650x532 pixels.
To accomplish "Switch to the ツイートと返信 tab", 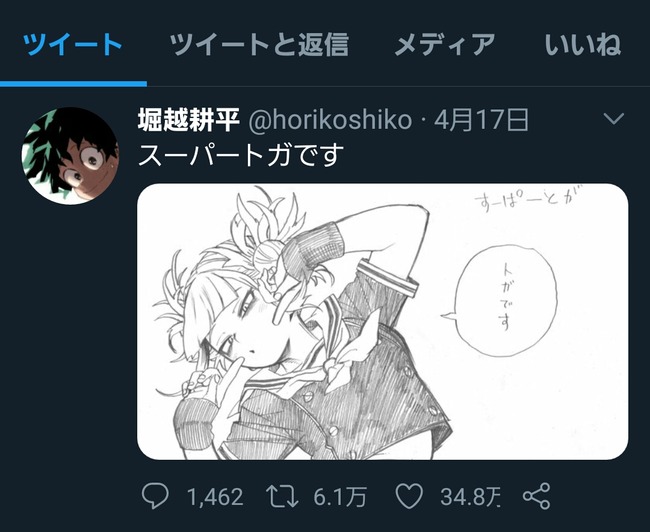I will click(259, 44).
